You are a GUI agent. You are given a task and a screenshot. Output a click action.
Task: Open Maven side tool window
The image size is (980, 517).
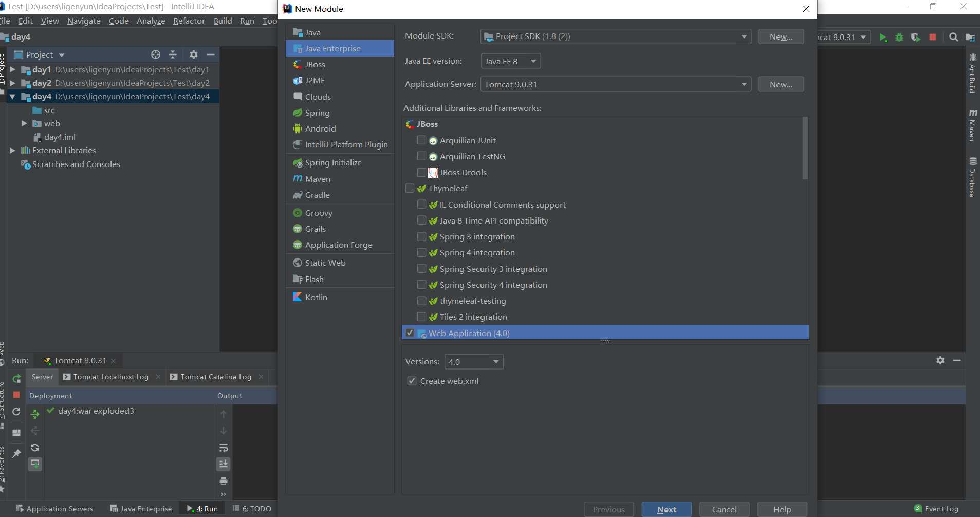point(972,124)
